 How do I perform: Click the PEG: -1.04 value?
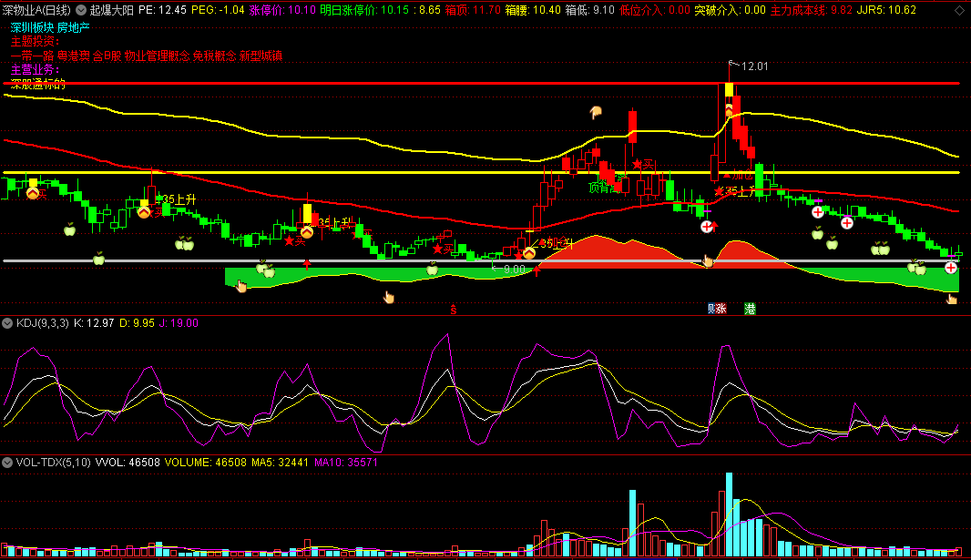coord(218,10)
